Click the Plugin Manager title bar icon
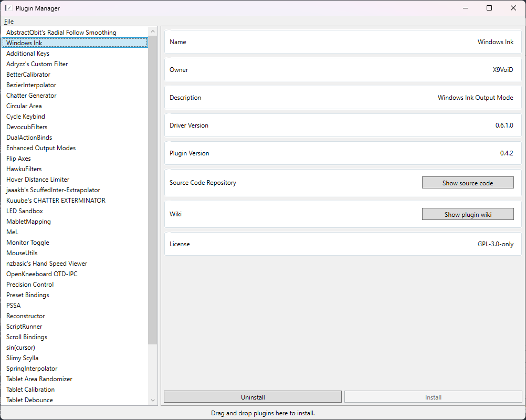 (7, 8)
